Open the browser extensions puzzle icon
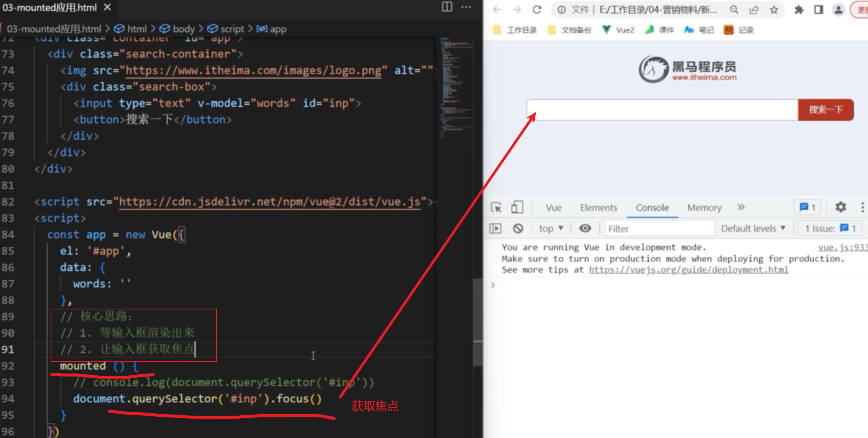 pyautogui.click(x=798, y=10)
